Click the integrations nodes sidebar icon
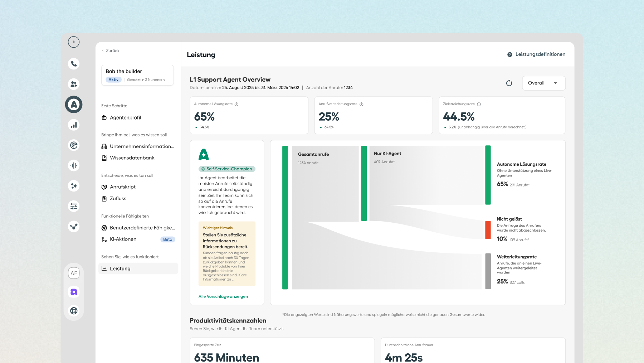644x363 pixels. (74, 227)
